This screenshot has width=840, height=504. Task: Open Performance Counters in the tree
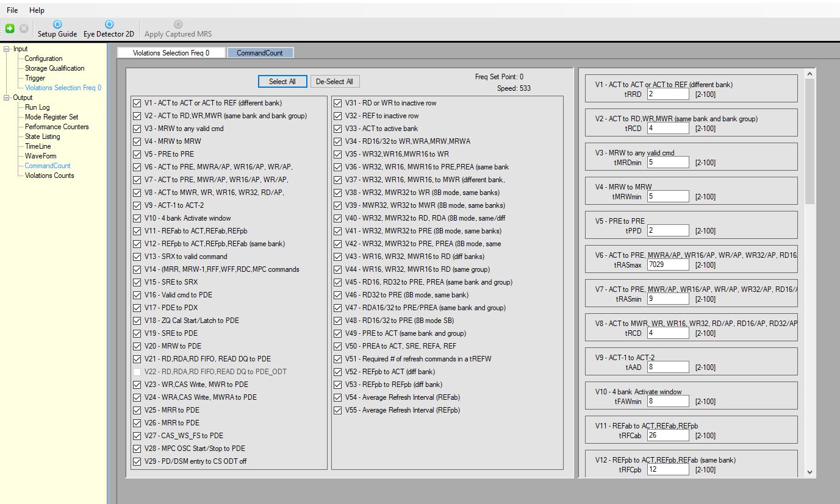coord(57,127)
